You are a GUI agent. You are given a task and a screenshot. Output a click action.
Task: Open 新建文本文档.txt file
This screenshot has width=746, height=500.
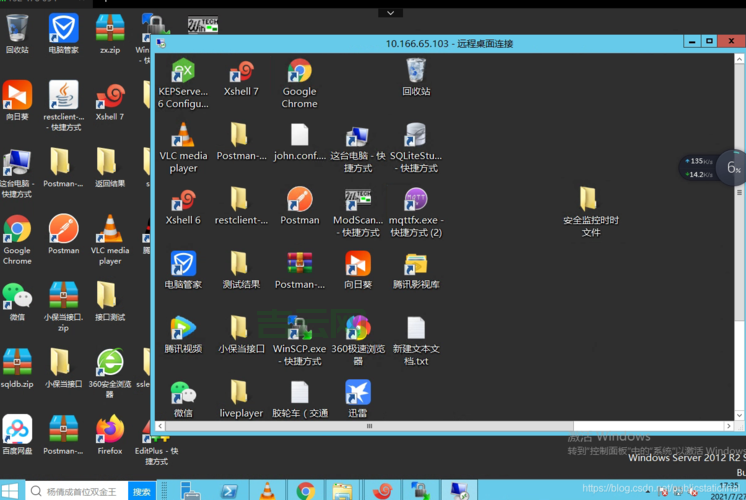[416, 328]
